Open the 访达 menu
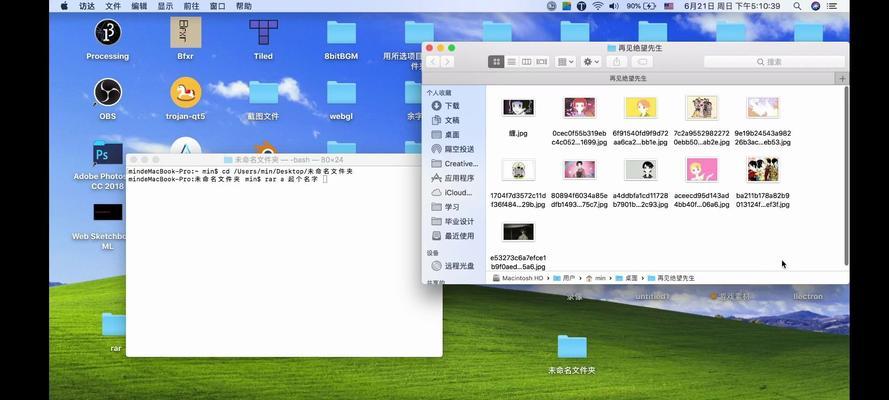Viewport: 889px width, 400px height. (x=87, y=6)
